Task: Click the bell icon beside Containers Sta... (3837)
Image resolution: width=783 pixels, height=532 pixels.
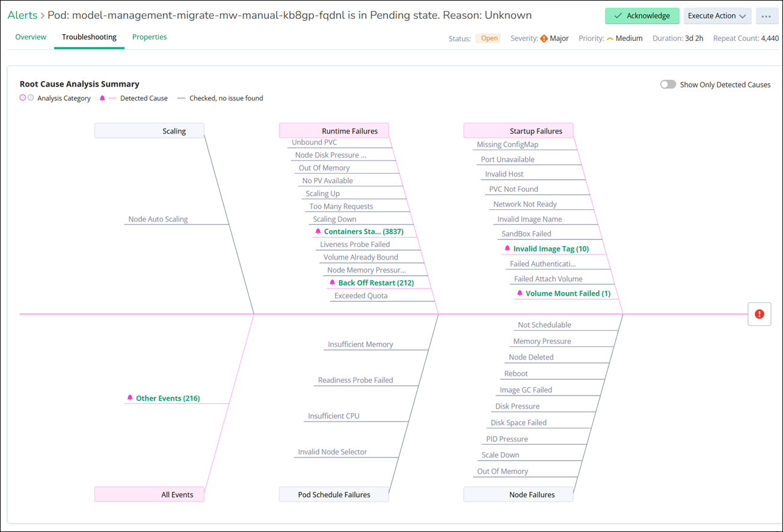Action: [318, 231]
